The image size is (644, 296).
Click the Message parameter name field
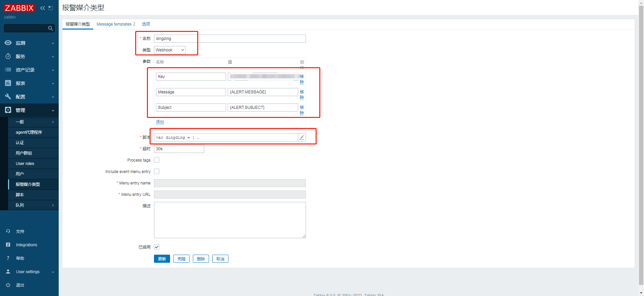(x=191, y=92)
